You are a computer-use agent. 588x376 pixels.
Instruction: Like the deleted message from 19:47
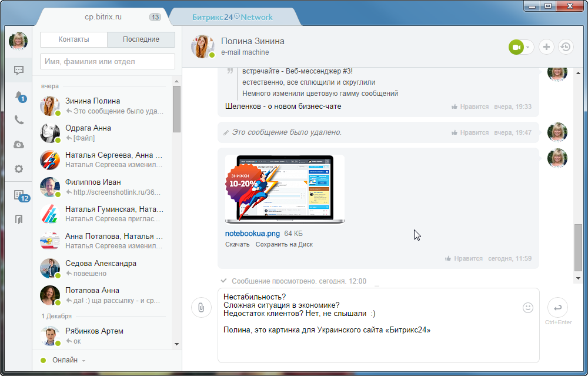(x=470, y=132)
